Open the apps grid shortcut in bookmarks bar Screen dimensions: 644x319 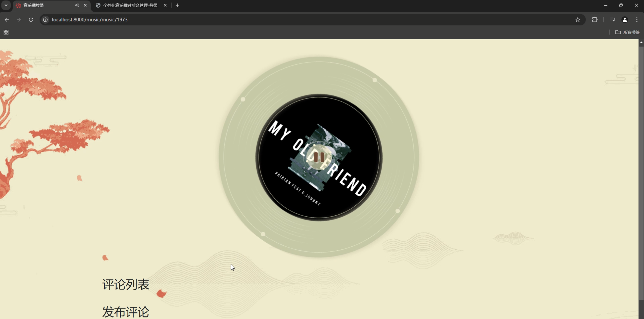pyautogui.click(x=6, y=32)
